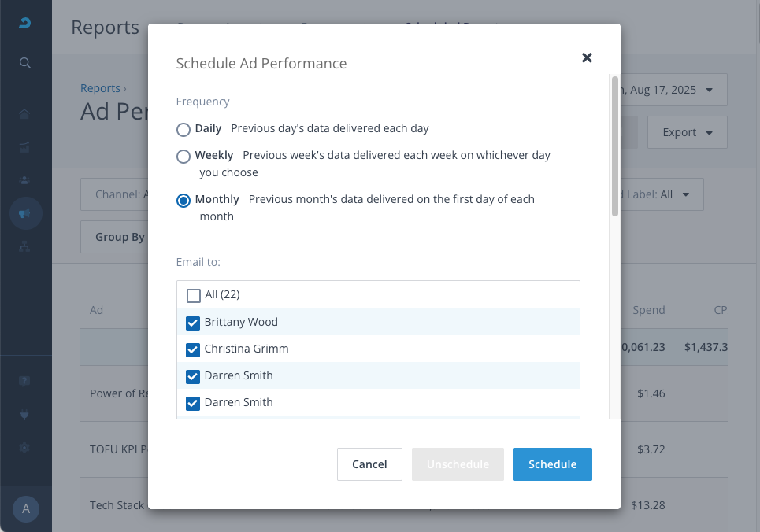Uncheck Christina Grimm recipient
The image size is (760, 532).
pos(194,349)
